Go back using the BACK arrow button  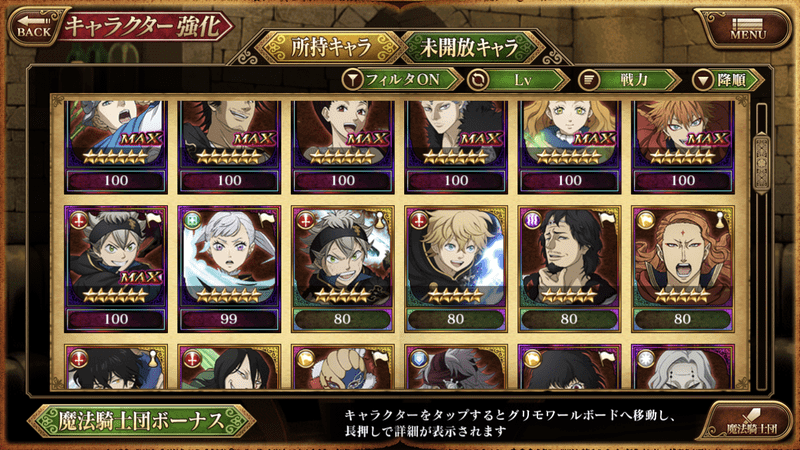[x=34, y=26]
